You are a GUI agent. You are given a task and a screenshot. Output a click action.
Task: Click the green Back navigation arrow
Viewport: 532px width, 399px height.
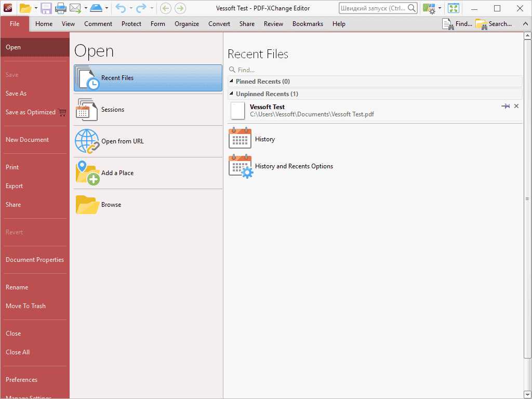(x=166, y=8)
